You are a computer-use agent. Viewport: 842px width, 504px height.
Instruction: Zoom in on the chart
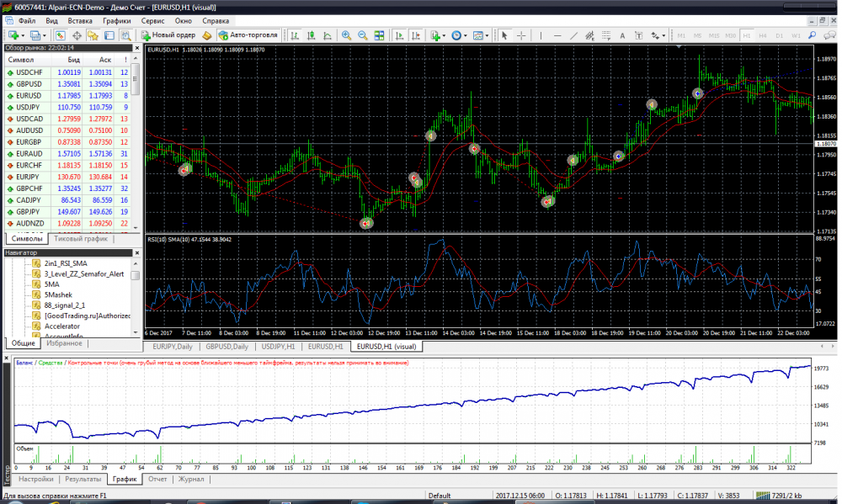point(346,35)
